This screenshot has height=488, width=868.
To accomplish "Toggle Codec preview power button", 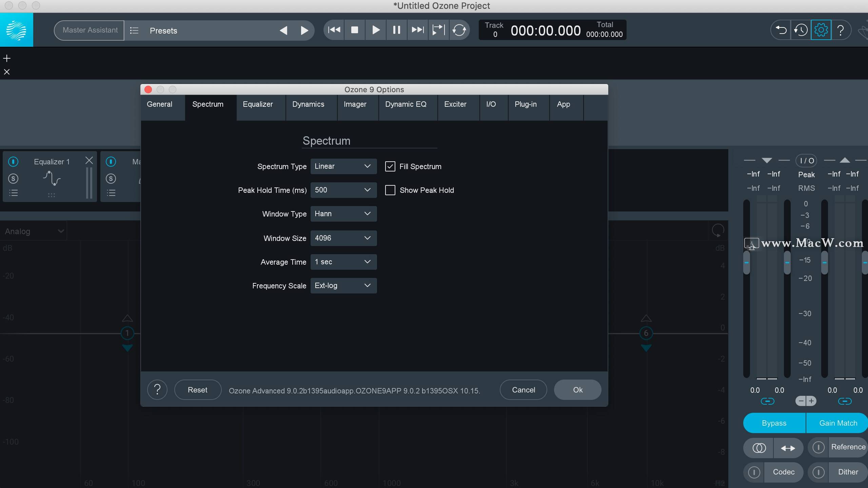I will coord(754,472).
